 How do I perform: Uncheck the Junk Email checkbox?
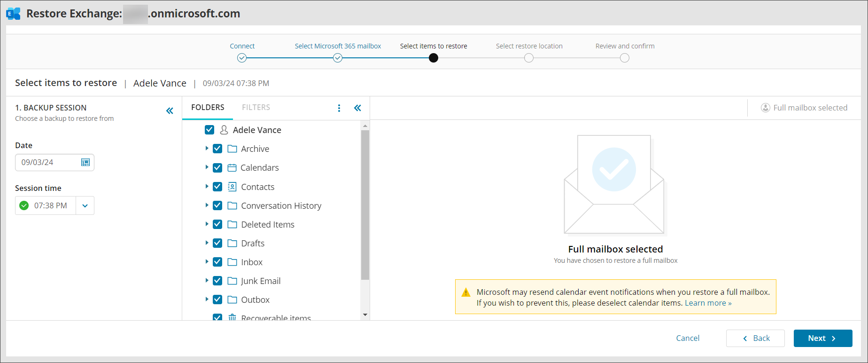(217, 281)
